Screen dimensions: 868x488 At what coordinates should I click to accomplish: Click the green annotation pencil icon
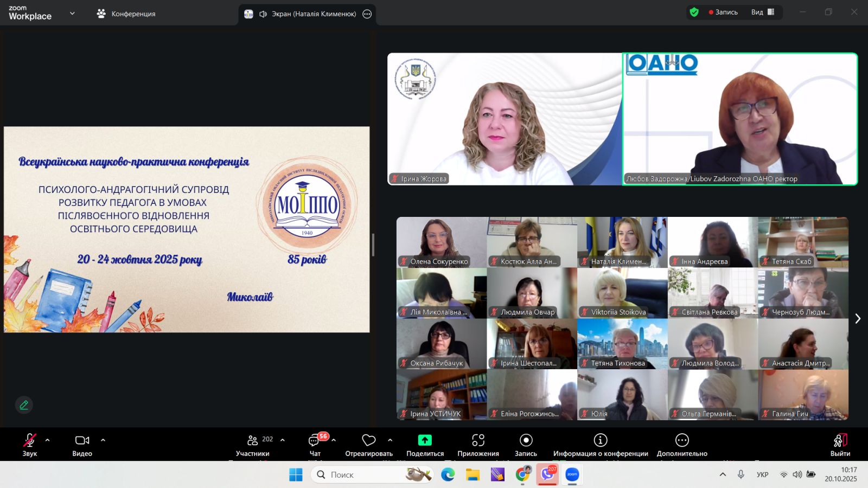(x=24, y=405)
